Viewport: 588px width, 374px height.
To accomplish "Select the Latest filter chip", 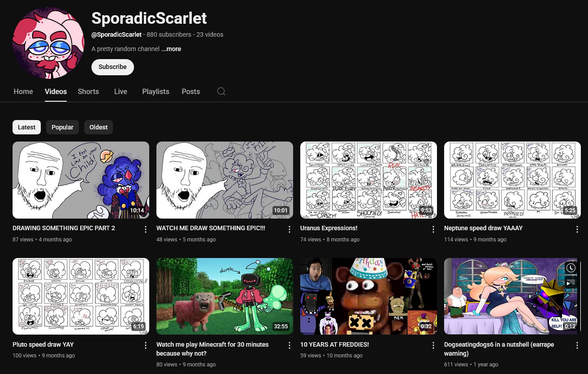I will click(x=27, y=127).
